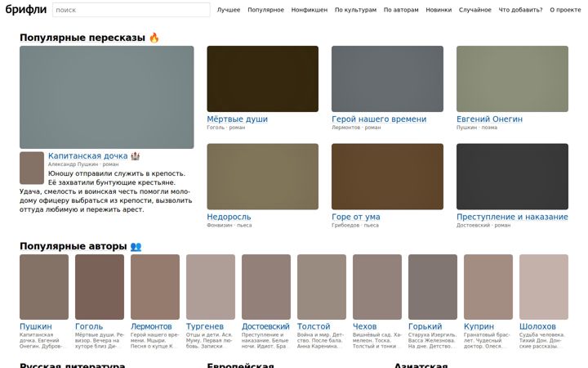This screenshot has width=588, height=368.
Task: Open the Новинки menu item
Action: [439, 10]
